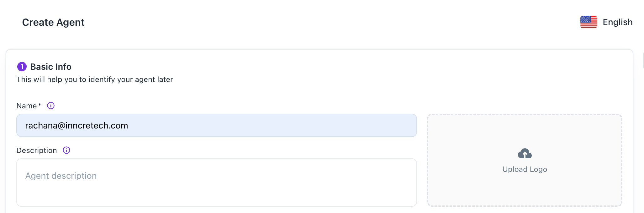Click the purple step 1 badge
Image resolution: width=644 pixels, height=213 pixels.
click(22, 67)
